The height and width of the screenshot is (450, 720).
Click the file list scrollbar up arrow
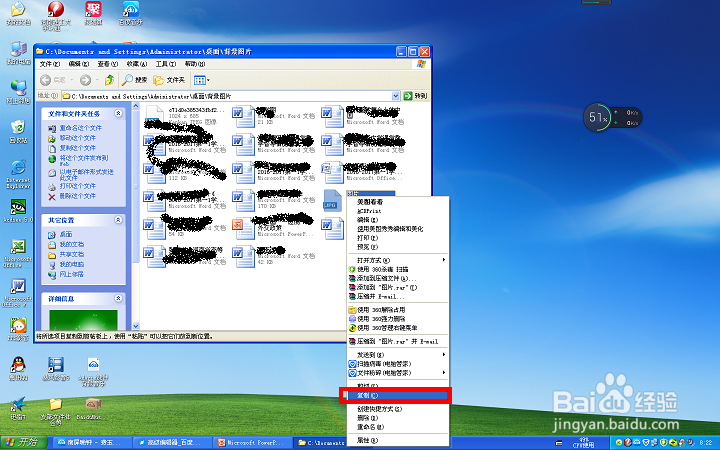pos(136,107)
